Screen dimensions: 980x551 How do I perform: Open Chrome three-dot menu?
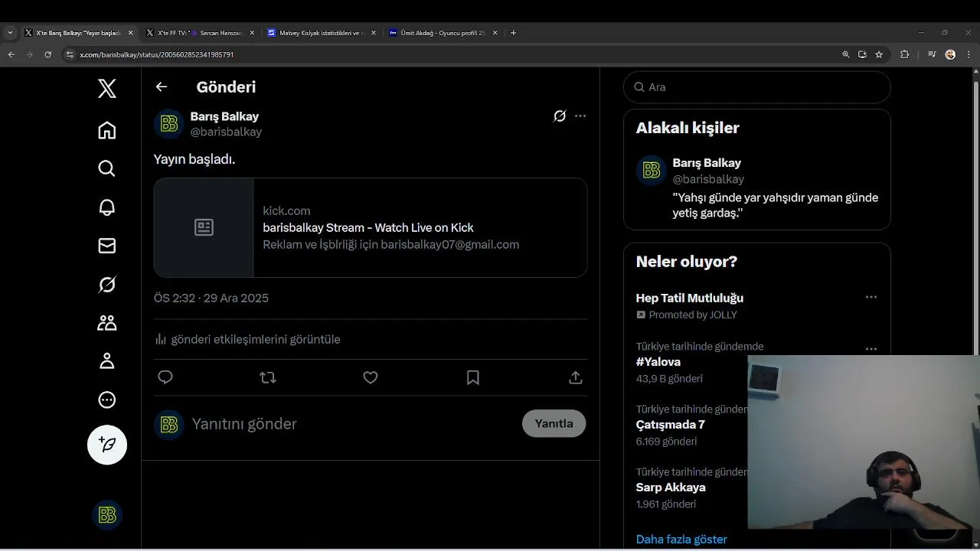969,54
